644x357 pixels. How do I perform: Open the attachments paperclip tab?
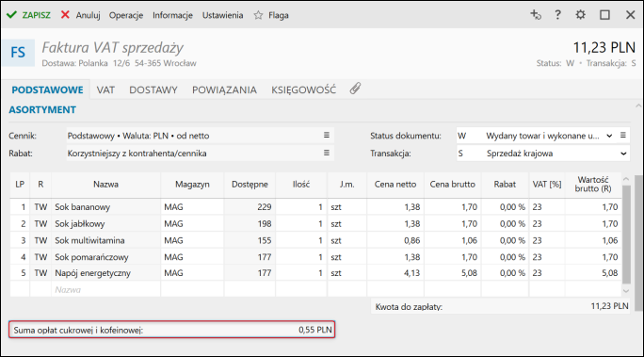(355, 89)
